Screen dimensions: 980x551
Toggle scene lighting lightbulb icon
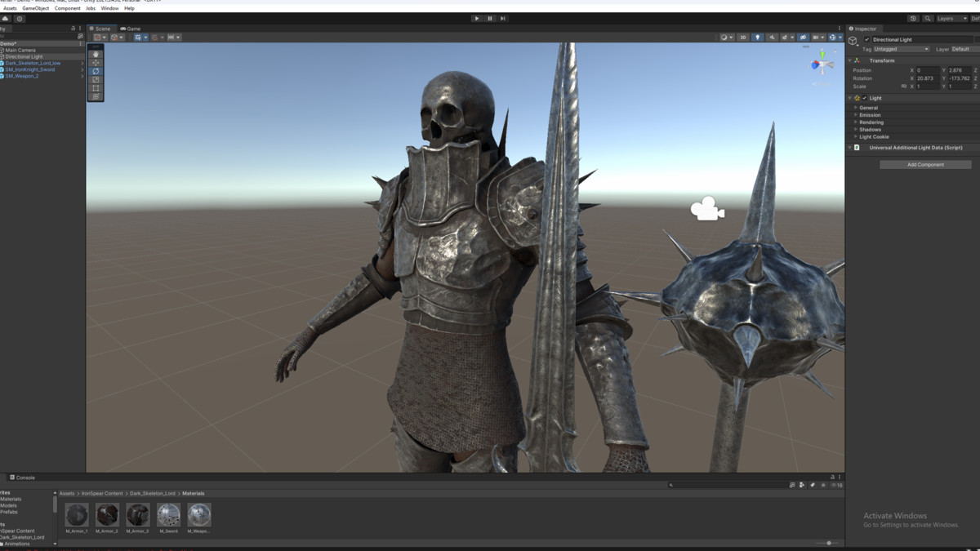pos(757,38)
